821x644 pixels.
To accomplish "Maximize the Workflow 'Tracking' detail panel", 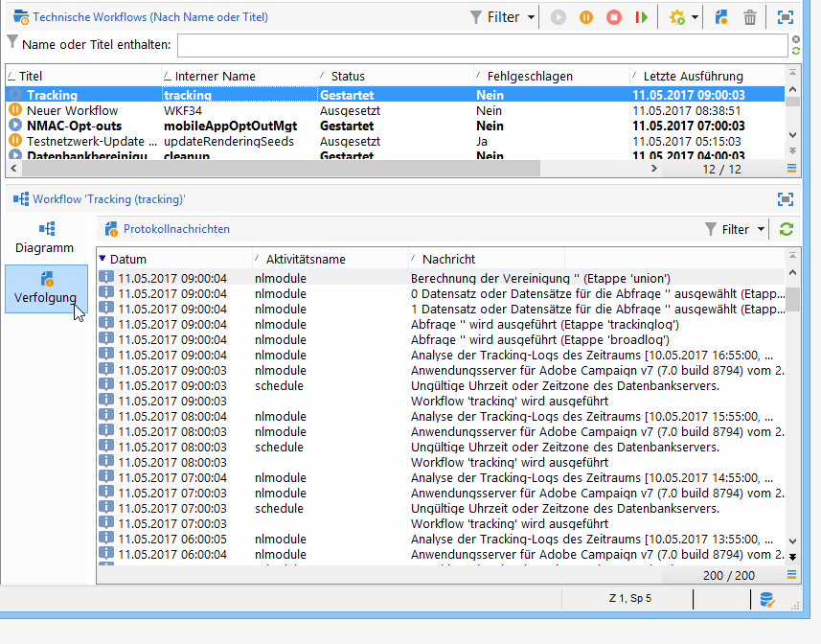I will (x=786, y=199).
